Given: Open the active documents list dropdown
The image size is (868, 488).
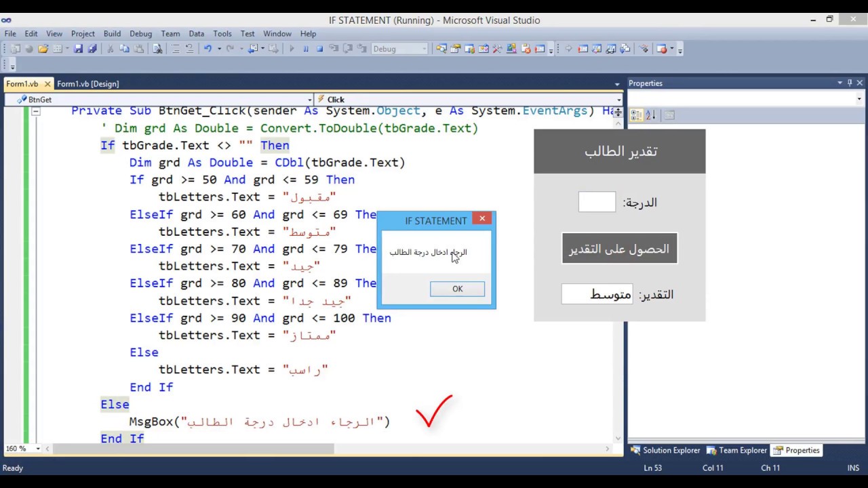Looking at the screenshot, I should tap(617, 84).
